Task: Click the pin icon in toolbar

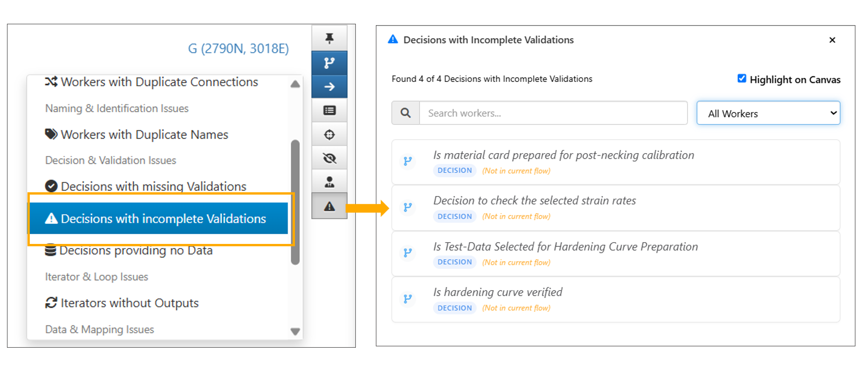Action: tap(329, 38)
